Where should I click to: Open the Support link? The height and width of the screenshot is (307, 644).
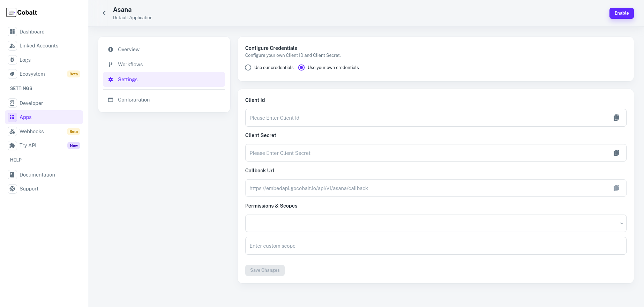(44, 189)
